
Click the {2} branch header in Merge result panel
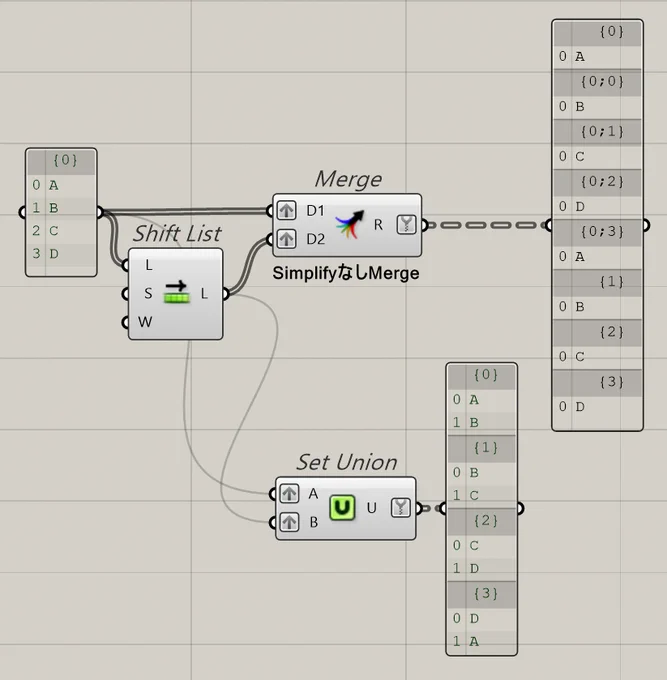coord(597,333)
